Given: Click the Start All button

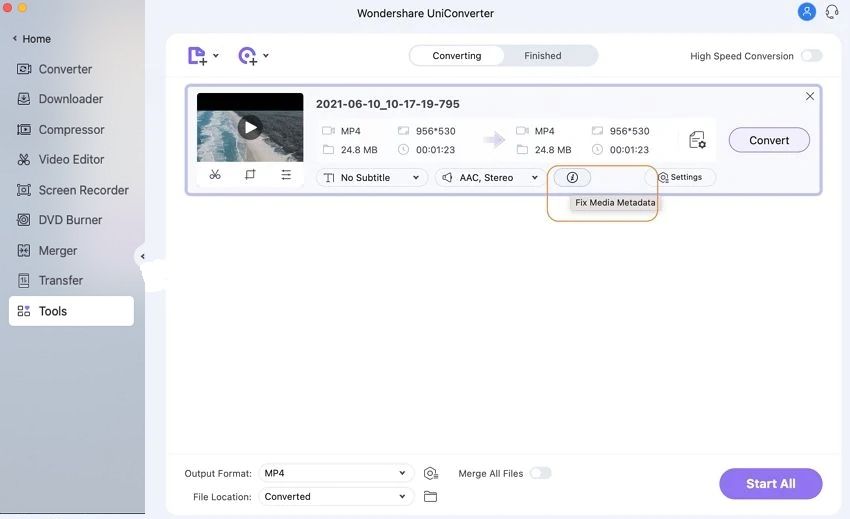Looking at the screenshot, I should tap(770, 484).
